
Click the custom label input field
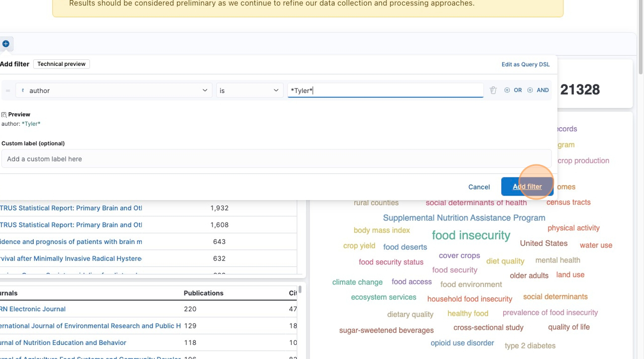(x=276, y=159)
